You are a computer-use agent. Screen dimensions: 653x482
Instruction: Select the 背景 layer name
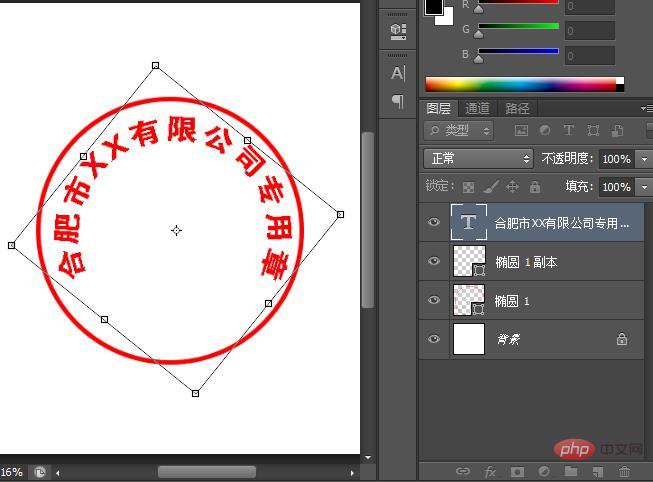point(508,340)
